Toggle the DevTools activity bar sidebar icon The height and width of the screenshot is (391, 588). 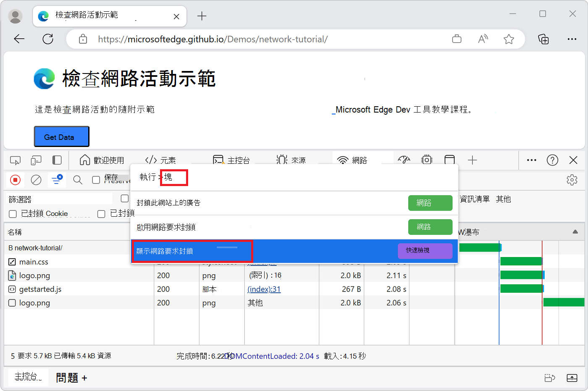57,160
